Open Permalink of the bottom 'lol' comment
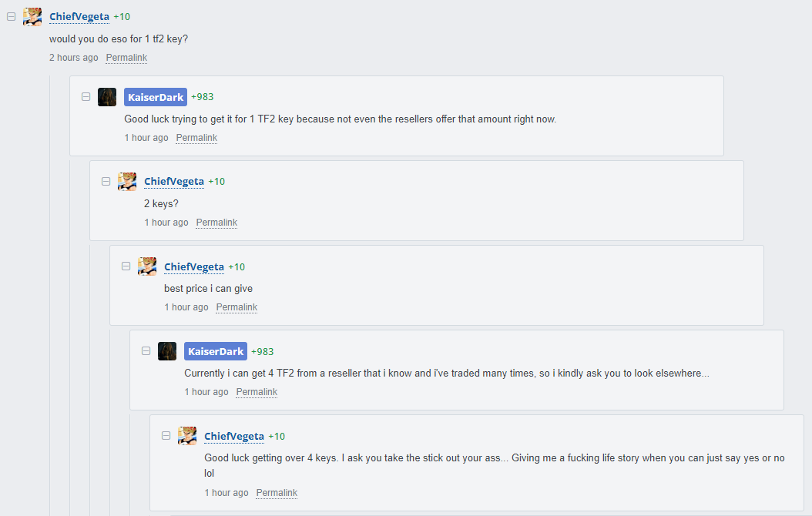 click(277, 493)
